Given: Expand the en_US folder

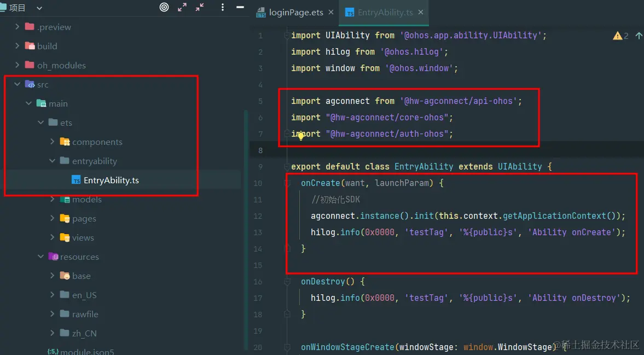Looking at the screenshot, I should [x=52, y=295].
